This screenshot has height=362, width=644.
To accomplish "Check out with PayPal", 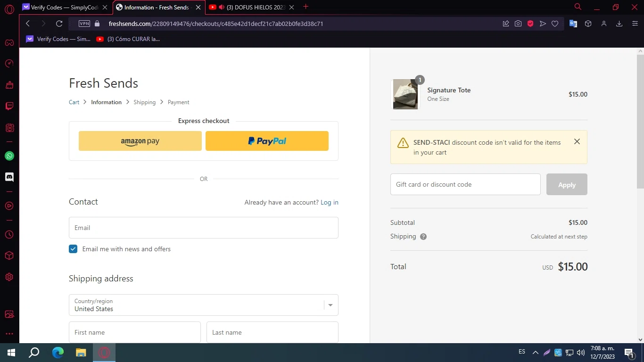I will pos(267,141).
